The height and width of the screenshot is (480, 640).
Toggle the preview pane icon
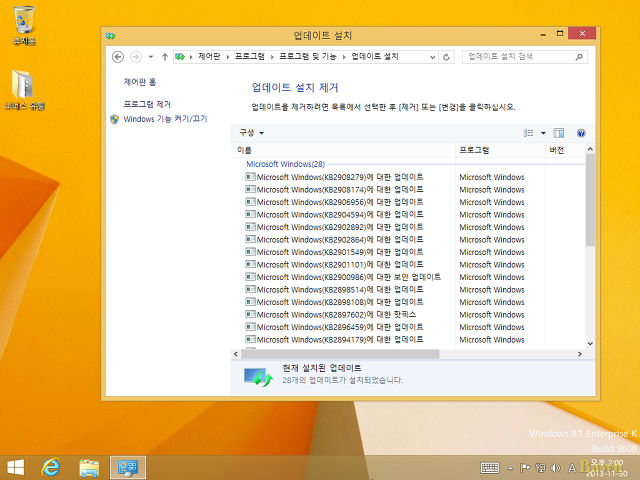click(x=558, y=133)
